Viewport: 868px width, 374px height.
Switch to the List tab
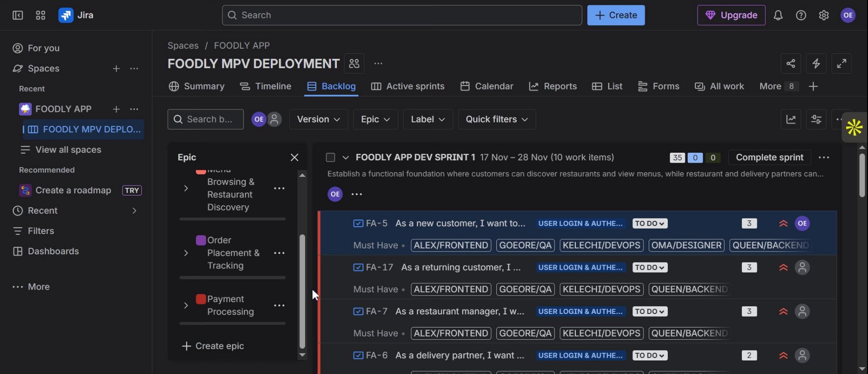pyautogui.click(x=607, y=86)
